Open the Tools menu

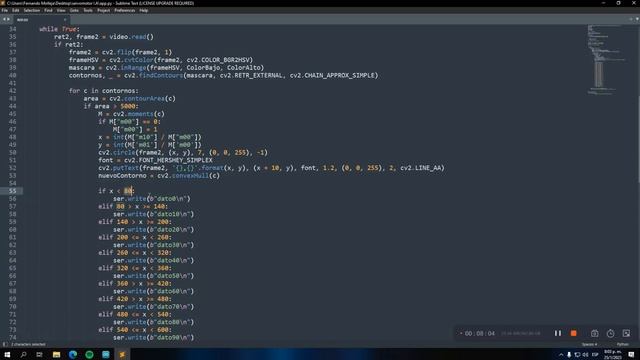[88, 10]
